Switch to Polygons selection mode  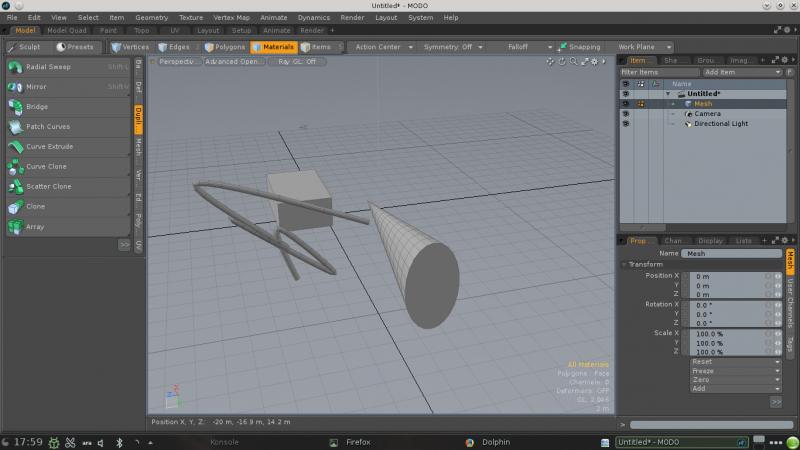coord(225,47)
